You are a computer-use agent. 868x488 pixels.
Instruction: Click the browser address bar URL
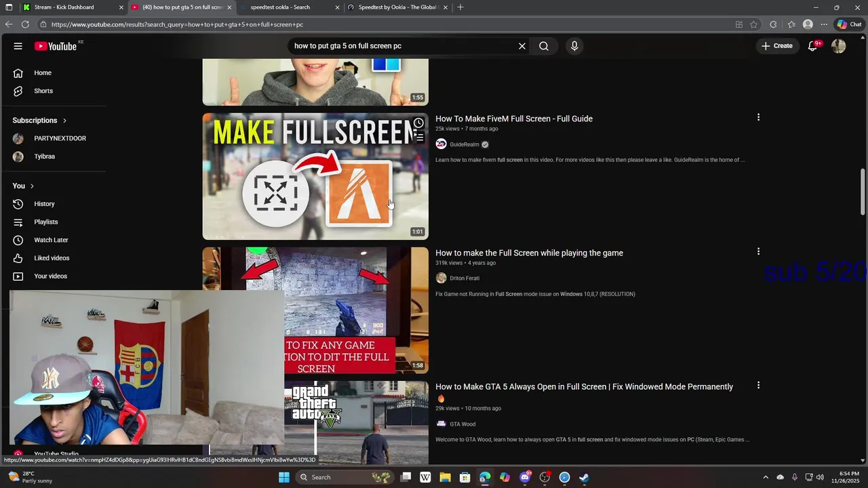176,24
